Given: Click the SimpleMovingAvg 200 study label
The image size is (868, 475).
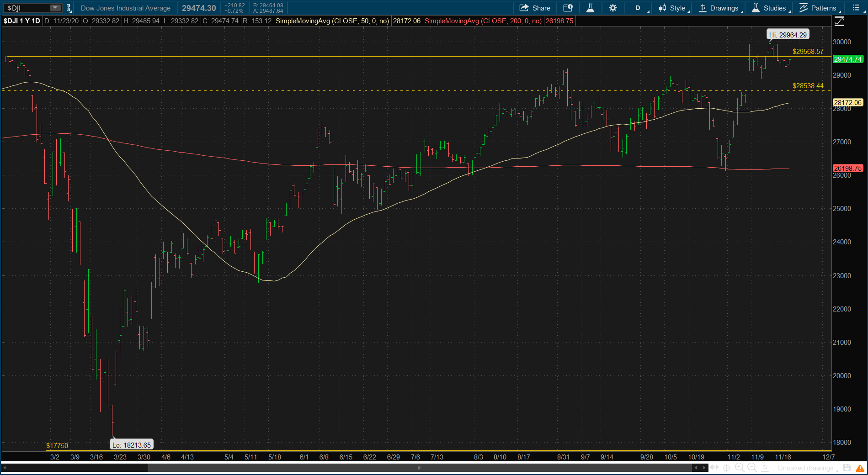Looking at the screenshot, I should point(483,21).
